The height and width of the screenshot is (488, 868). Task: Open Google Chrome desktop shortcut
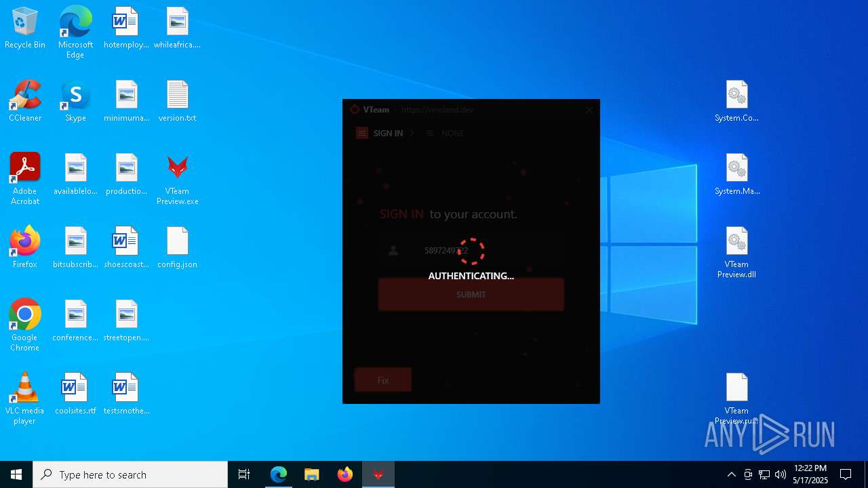[x=25, y=325]
